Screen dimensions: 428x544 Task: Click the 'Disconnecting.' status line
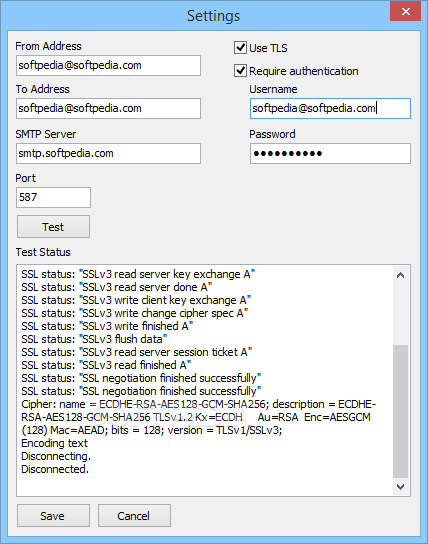coord(56,456)
